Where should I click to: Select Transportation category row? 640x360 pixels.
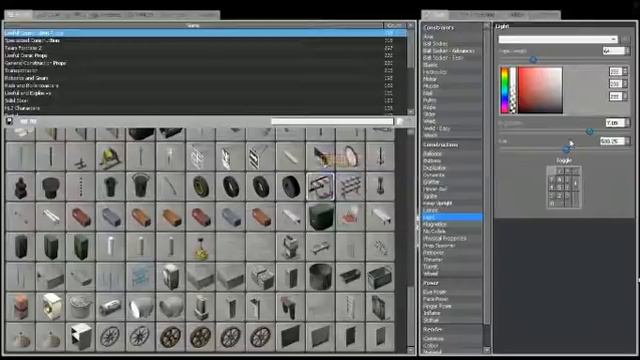pos(205,71)
